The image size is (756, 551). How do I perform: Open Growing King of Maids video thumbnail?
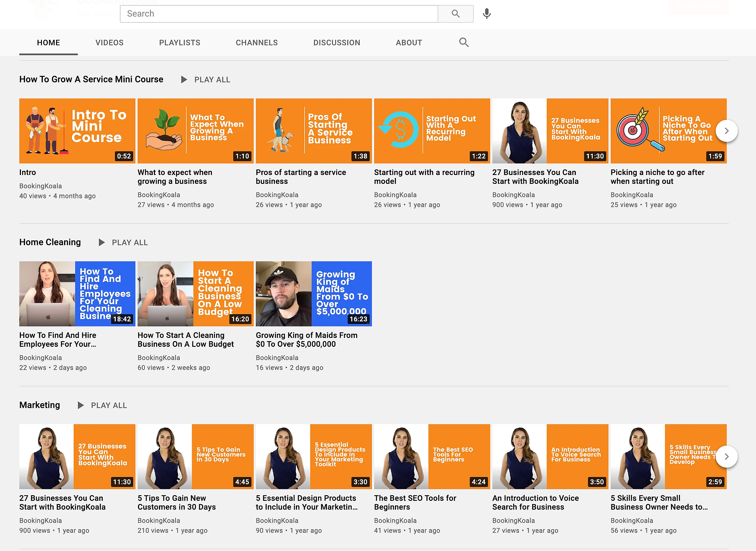click(x=313, y=294)
